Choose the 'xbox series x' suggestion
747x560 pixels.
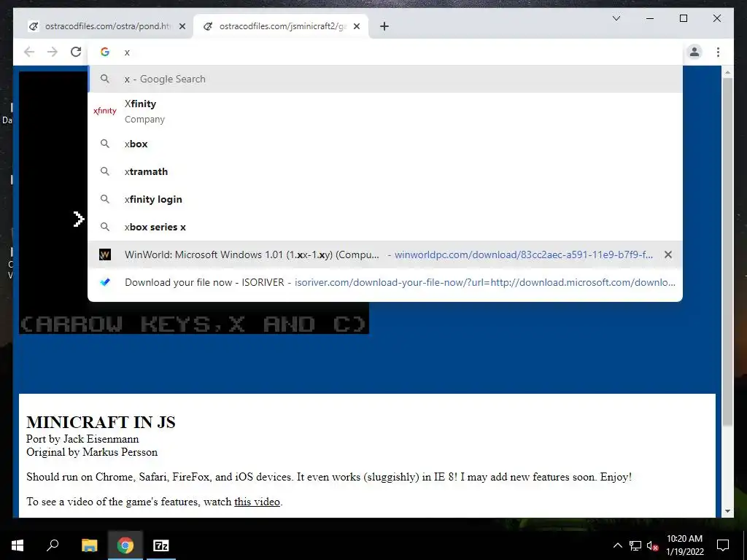tap(385, 227)
